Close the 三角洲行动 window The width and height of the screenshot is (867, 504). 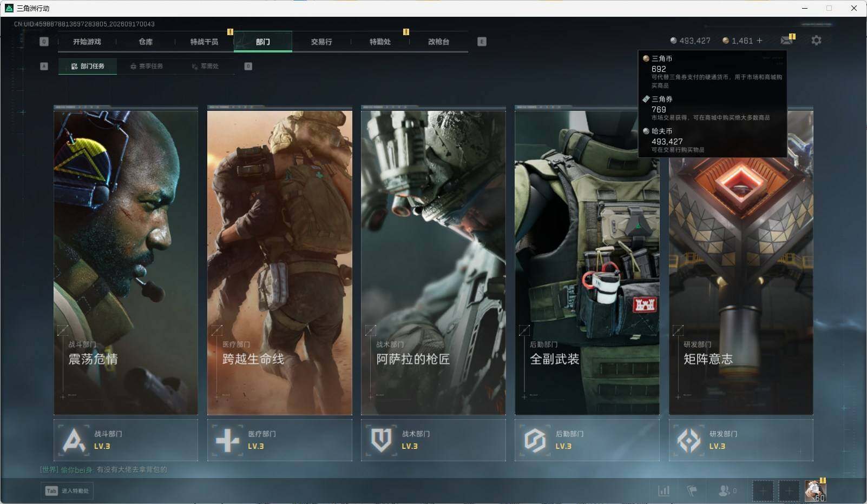(x=854, y=8)
